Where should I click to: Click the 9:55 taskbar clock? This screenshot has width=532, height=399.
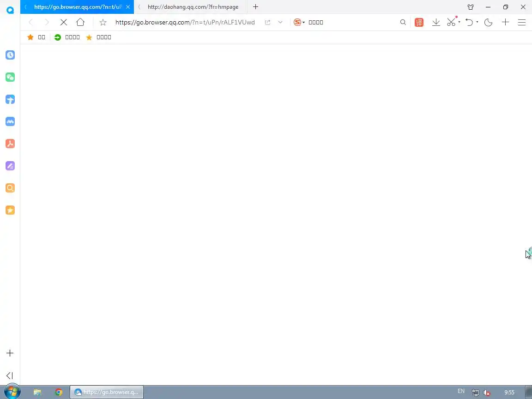point(509,393)
